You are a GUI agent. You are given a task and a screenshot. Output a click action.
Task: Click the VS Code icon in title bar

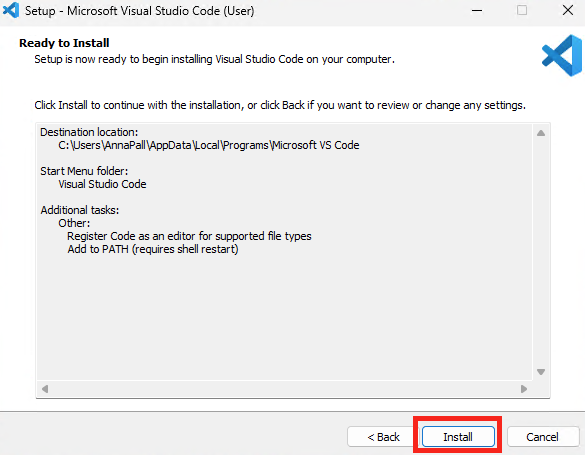pyautogui.click(x=11, y=10)
